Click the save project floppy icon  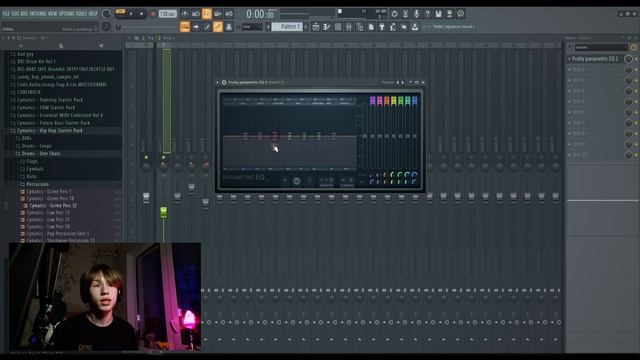pos(438,14)
